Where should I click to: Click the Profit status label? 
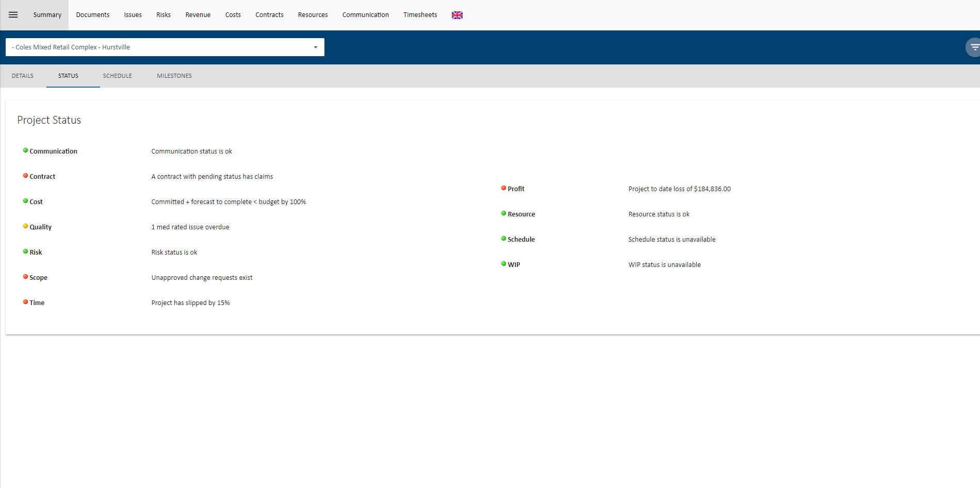coord(516,189)
